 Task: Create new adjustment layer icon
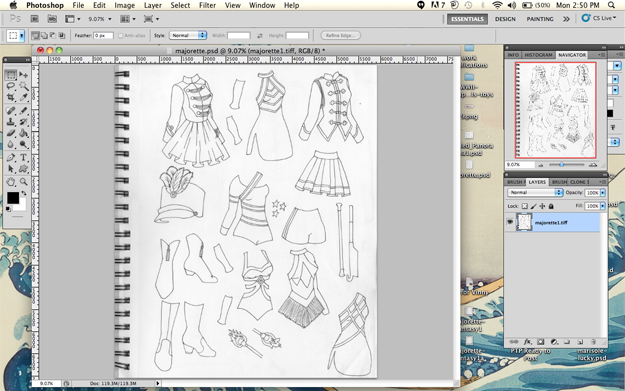coord(554,342)
